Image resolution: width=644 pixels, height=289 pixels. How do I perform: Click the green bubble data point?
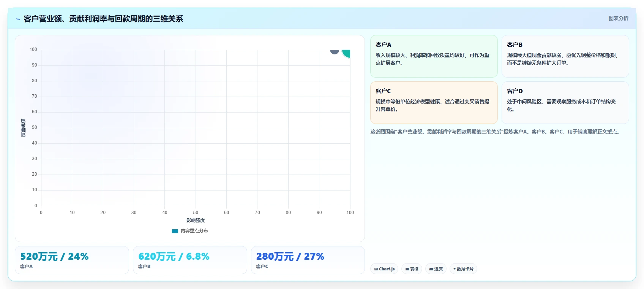pos(346,53)
